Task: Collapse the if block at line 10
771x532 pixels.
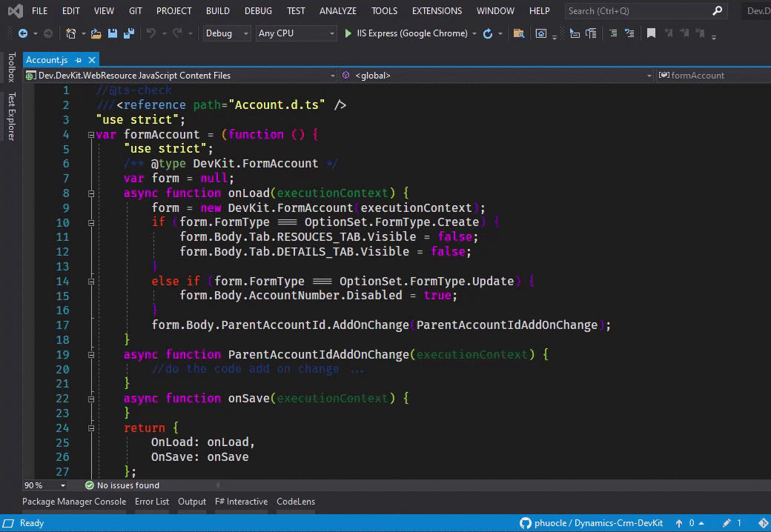Action: coord(91,222)
